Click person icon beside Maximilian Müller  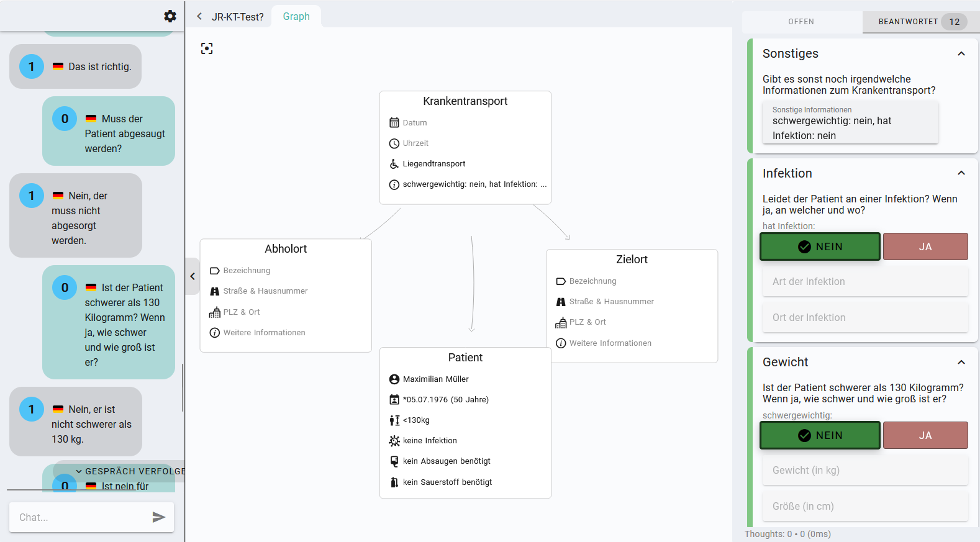coord(394,379)
